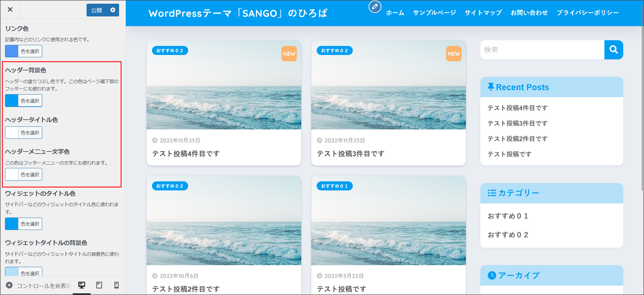Expand ヘッダータイトル色 color selector

[23, 133]
